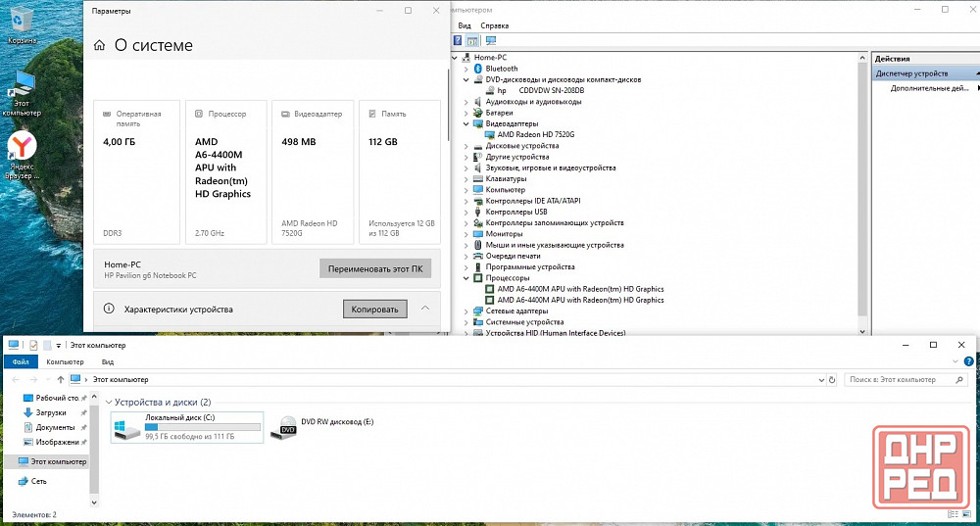Expand the Bluetooth device category
This screenshot has height=526, width=980.
pyautogui.click(x=466, y=69)
